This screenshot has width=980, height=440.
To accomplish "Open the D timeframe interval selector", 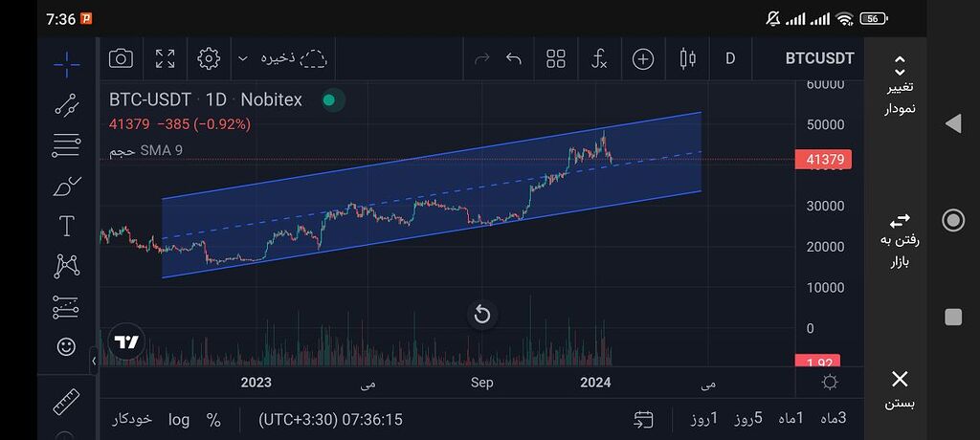I will pos(730,58).
